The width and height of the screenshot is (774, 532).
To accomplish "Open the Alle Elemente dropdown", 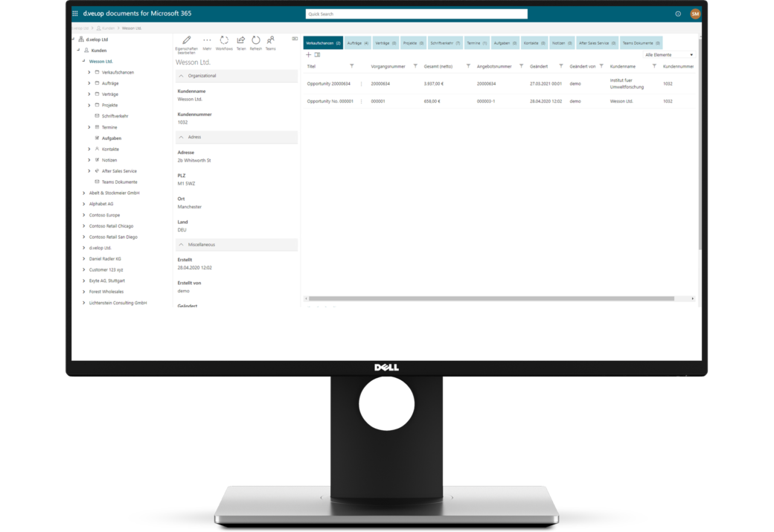I will click(669, 55).
